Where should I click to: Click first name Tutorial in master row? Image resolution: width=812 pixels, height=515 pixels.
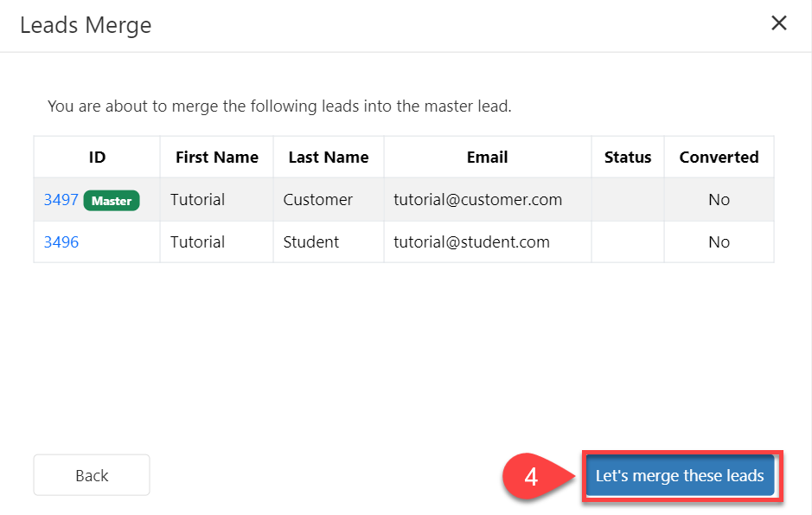[x=197, y=200]
